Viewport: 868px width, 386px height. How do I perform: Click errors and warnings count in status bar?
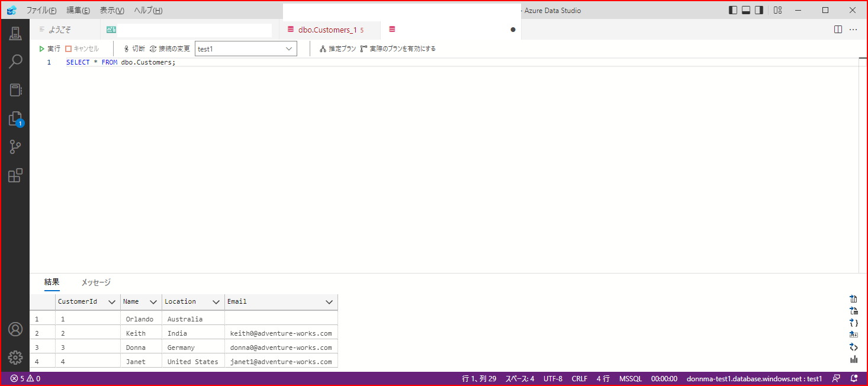(25, 378)
